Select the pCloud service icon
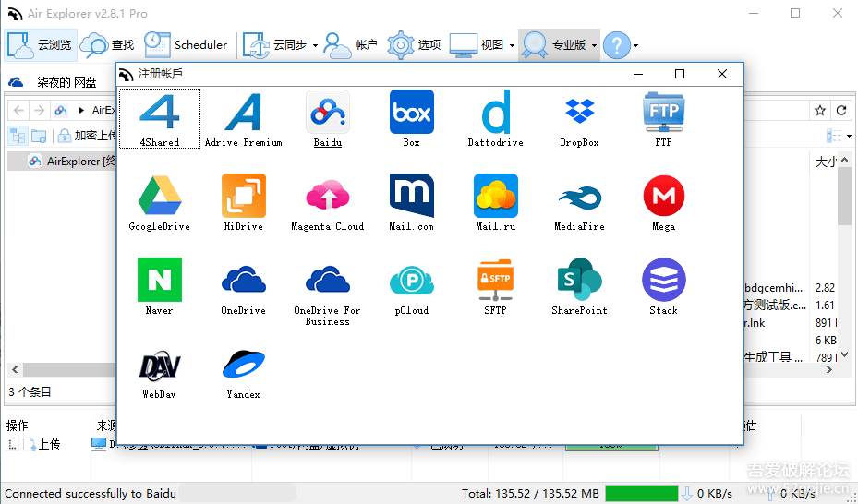 tap(411, 281)
